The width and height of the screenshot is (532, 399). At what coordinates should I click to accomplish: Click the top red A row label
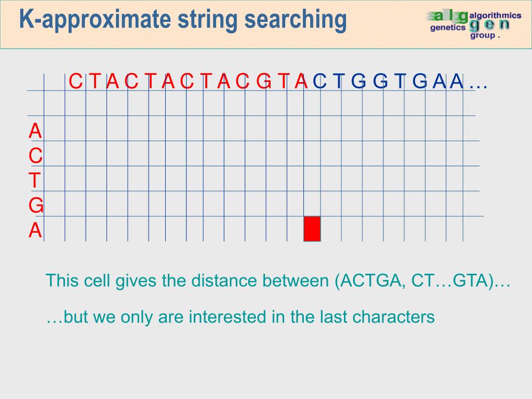point(35,131)
